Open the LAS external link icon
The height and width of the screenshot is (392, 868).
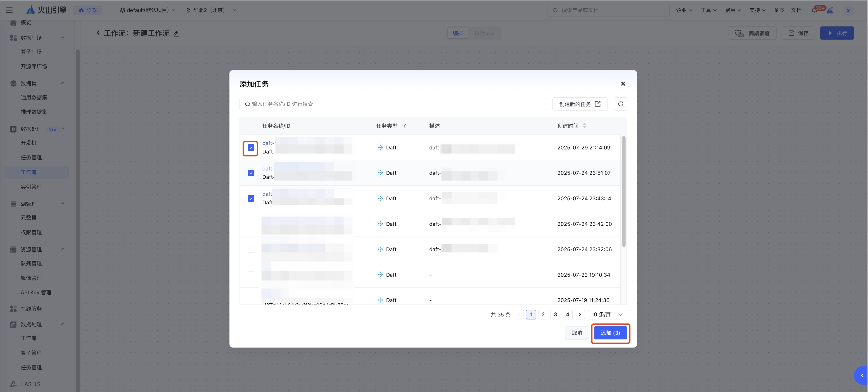click(37, 384)
